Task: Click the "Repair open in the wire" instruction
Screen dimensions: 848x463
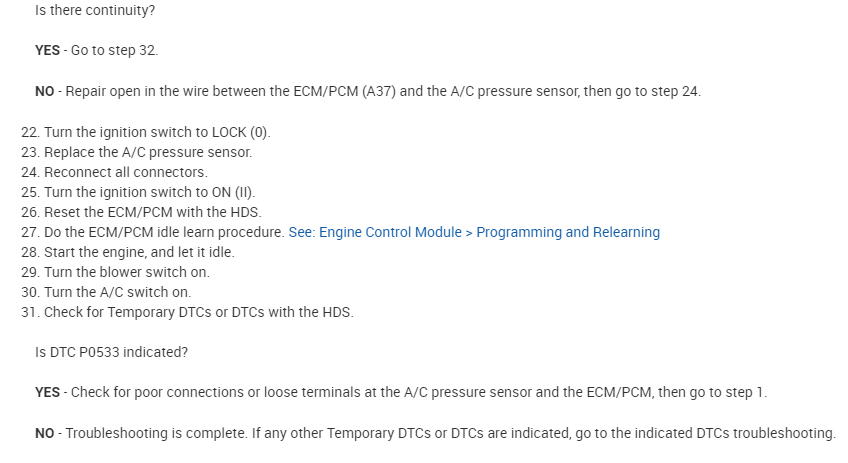Action: coord(383,91)
